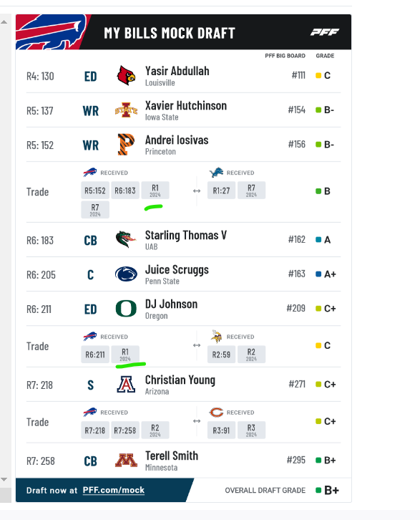
Task: Click the Louisville Cardinals logo
Action: [126, 75]
